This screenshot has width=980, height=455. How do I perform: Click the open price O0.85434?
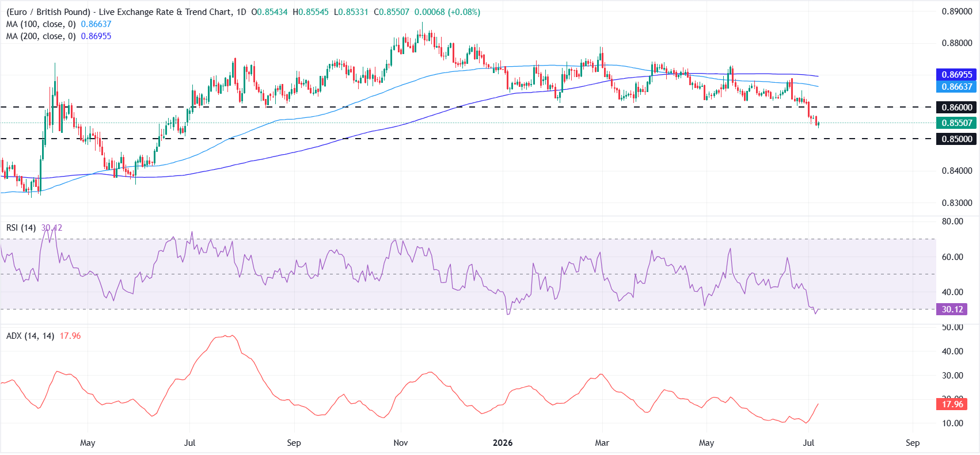(x=269, y=12)
